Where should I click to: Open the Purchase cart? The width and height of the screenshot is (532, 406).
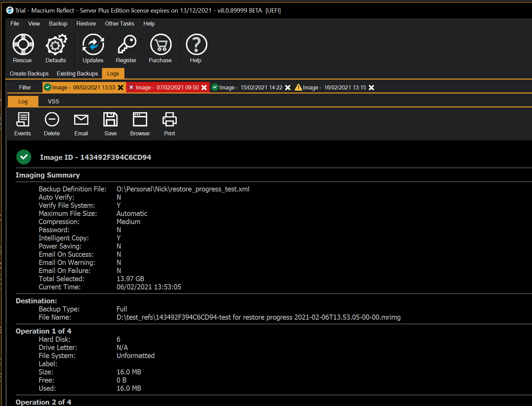pos(160,48)
